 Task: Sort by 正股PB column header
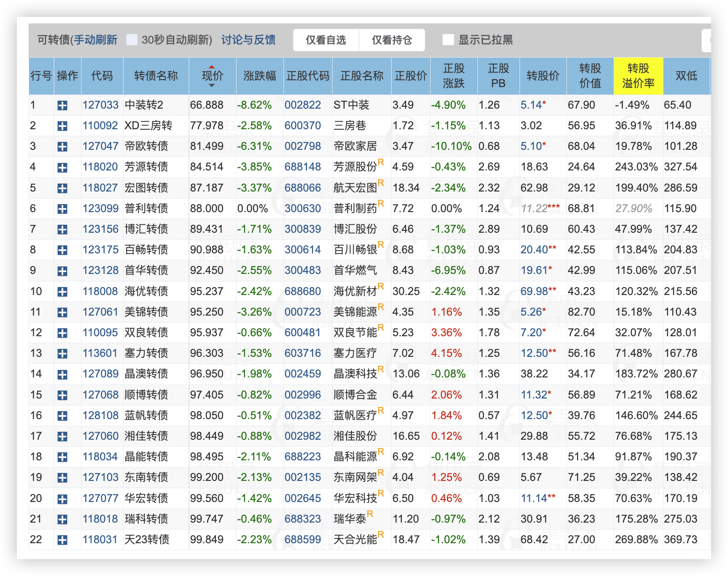498,76
